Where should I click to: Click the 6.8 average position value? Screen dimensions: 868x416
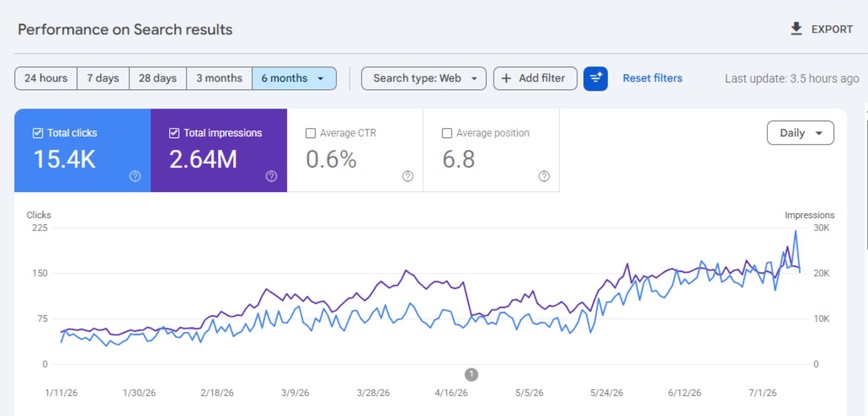pos(459,160)
